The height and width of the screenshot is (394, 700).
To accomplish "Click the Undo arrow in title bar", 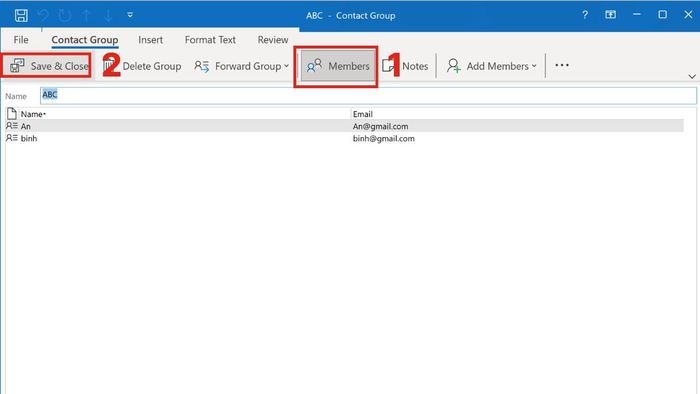I will pos(43,16).
